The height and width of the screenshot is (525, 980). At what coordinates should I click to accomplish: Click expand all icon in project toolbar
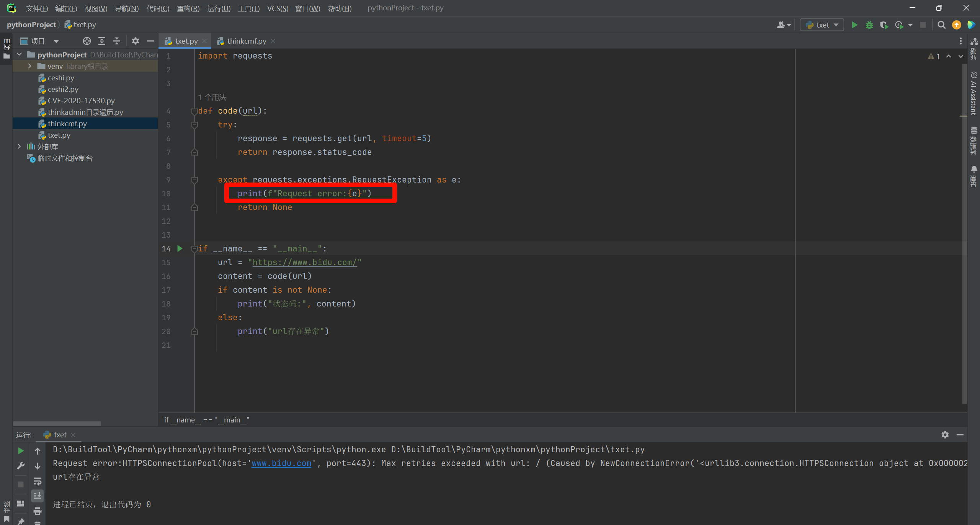click(x=102, y=41)
